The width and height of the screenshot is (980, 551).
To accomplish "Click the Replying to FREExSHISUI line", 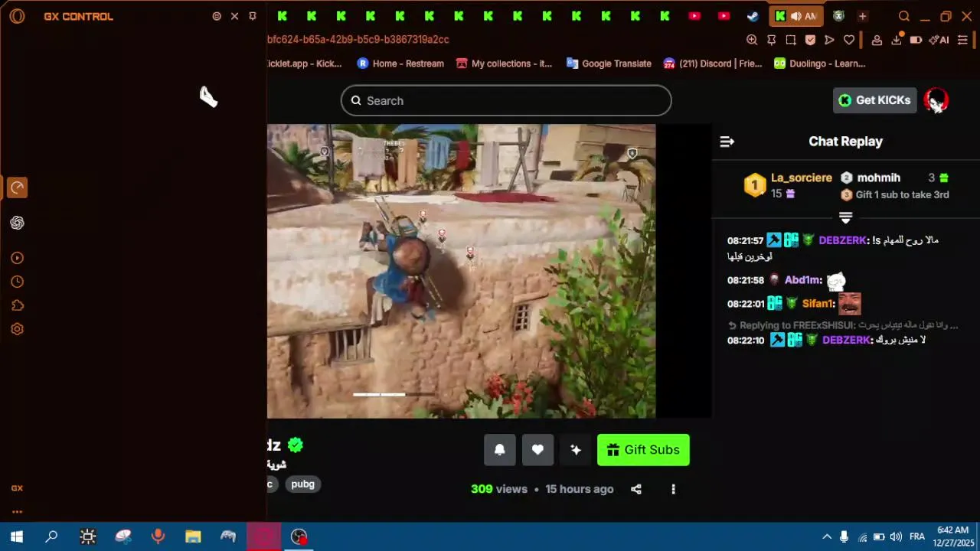I will point(844,325).
